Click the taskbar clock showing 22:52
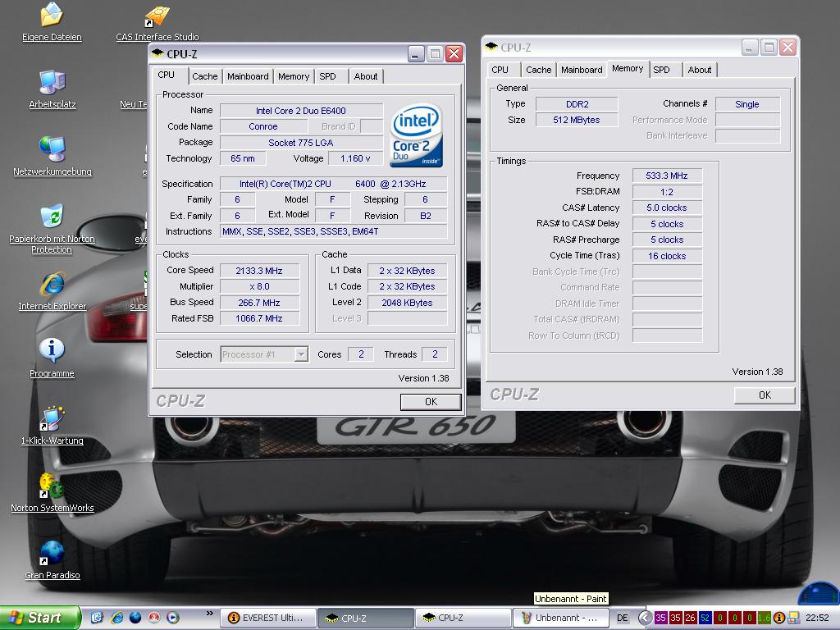Screen dimensions: 840x630 817,618
